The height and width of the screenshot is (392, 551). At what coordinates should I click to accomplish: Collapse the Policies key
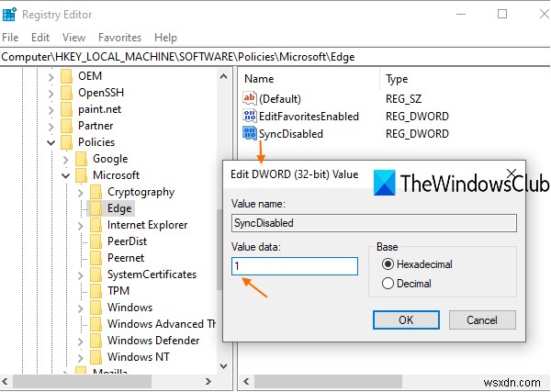pos(51,142)
